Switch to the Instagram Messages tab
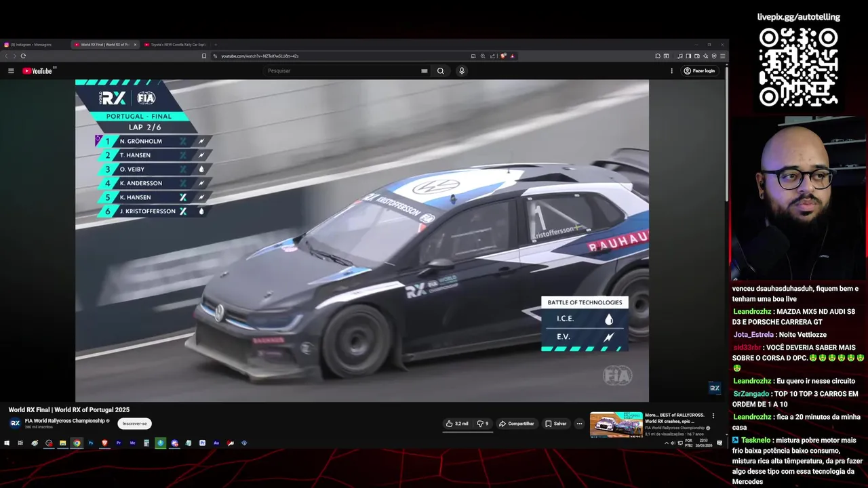The width and height of the screenshot is (868, 488). click(x=34, y=45)
